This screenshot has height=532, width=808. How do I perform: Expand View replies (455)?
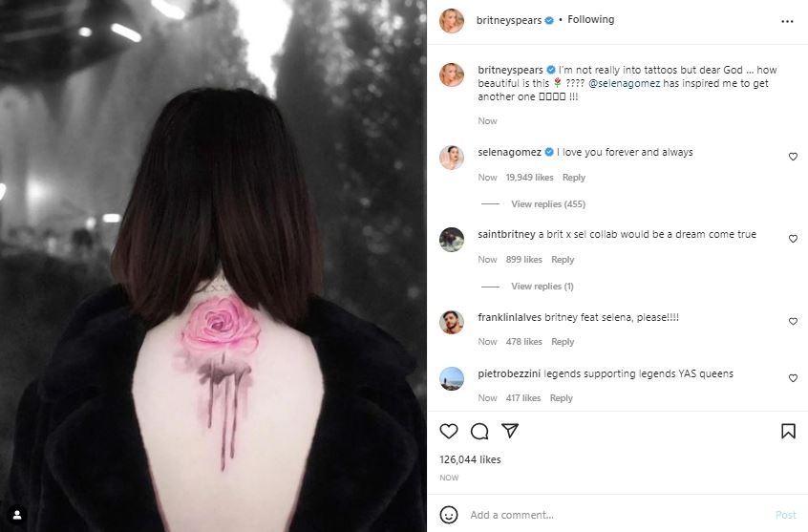pos(548,204)
